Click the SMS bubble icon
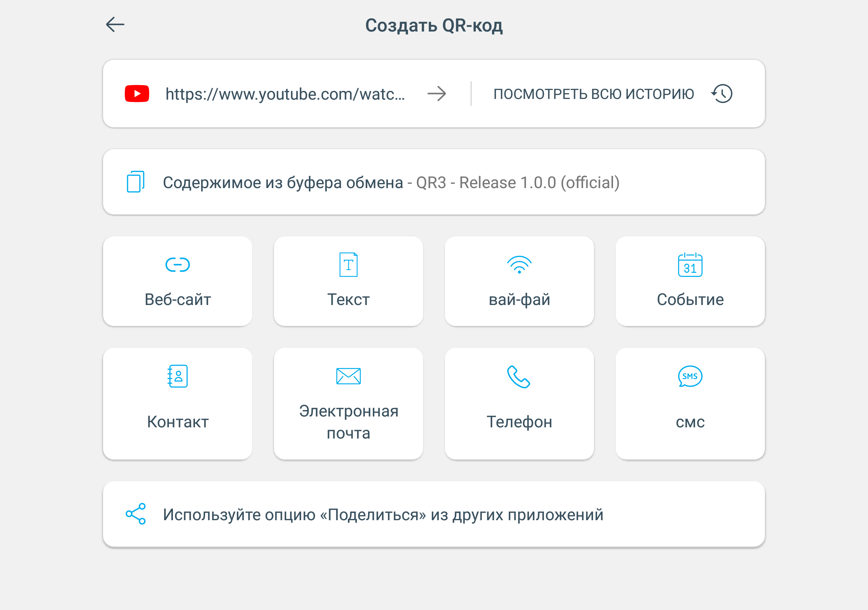The image size is (868, 610). 690,376
